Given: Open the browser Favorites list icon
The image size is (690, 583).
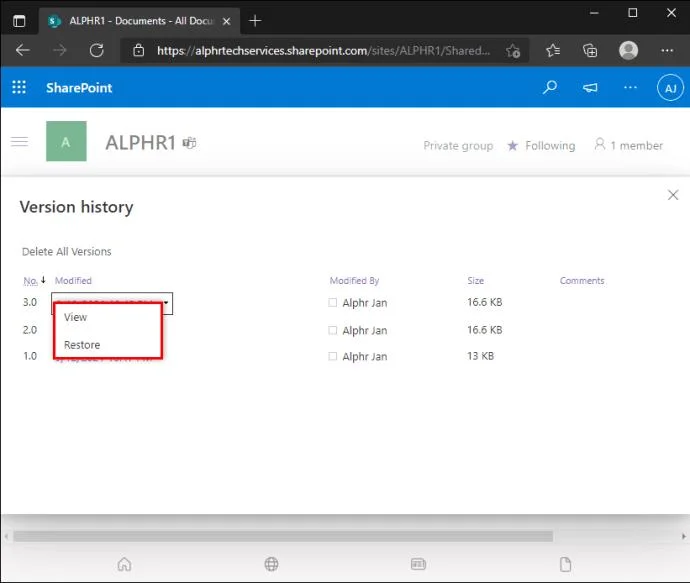Looking at the screenshot, I should pyautogui.click(x=553, y=51).
